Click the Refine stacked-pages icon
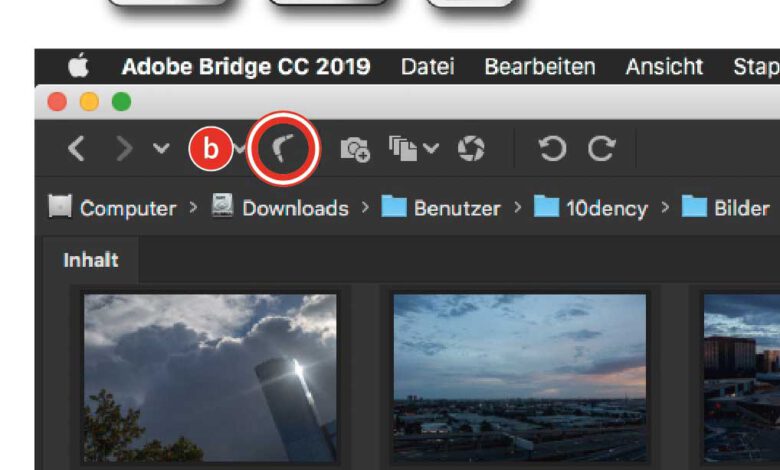The image size is (780, 470). (x=402, y=149)
